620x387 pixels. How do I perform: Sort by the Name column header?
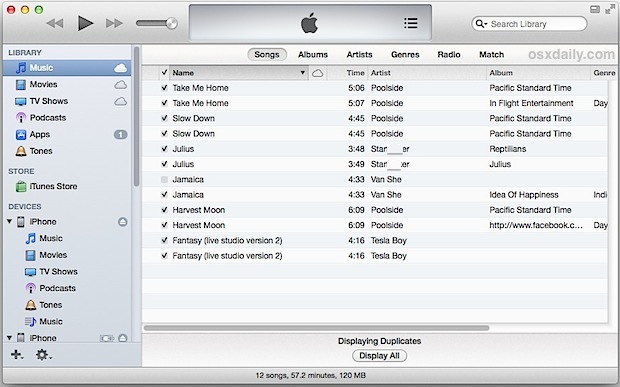coord(239,73)
